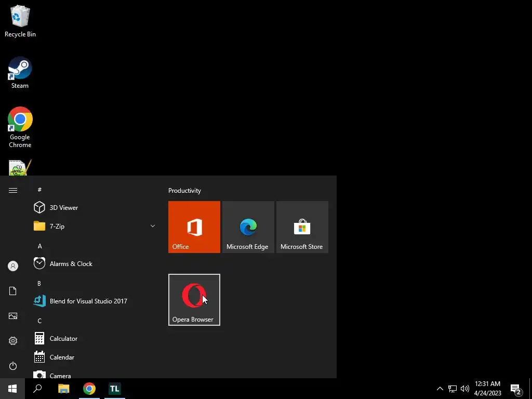Open the Pictures shortcut in Start sidebar
The height and width of the screenshot is (399, 532).
pyautogui.click(x=13, y=316)
